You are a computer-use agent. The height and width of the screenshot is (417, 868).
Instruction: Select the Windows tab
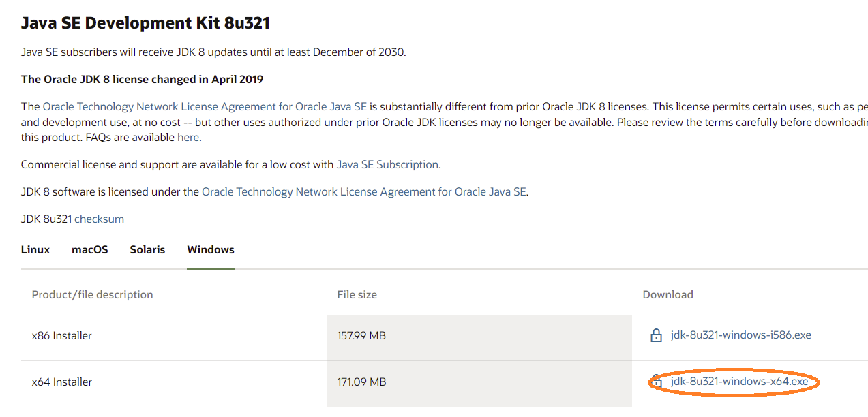coord(211,249)
